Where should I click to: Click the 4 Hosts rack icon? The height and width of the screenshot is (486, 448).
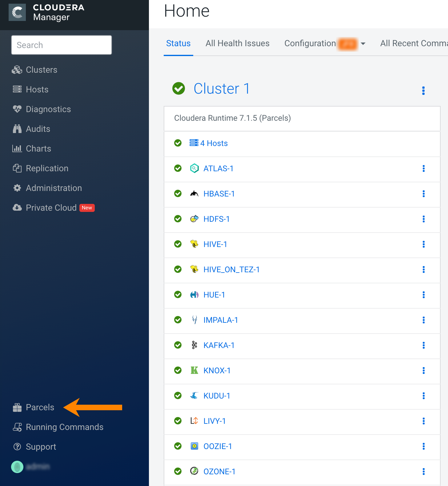pyautogui.click(x=194, y=143)
